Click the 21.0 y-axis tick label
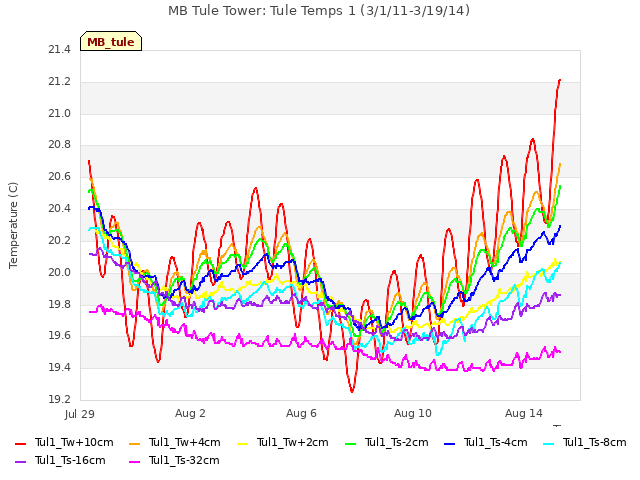This screenshot has height=480, width=640. [59, 113]
